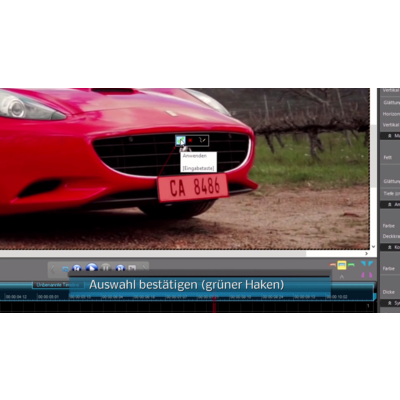Image resolution: width=400 pixels, height=400 pixels.
Task: Click the horizontal scrollbar under the preview
Action: point(153,253)
